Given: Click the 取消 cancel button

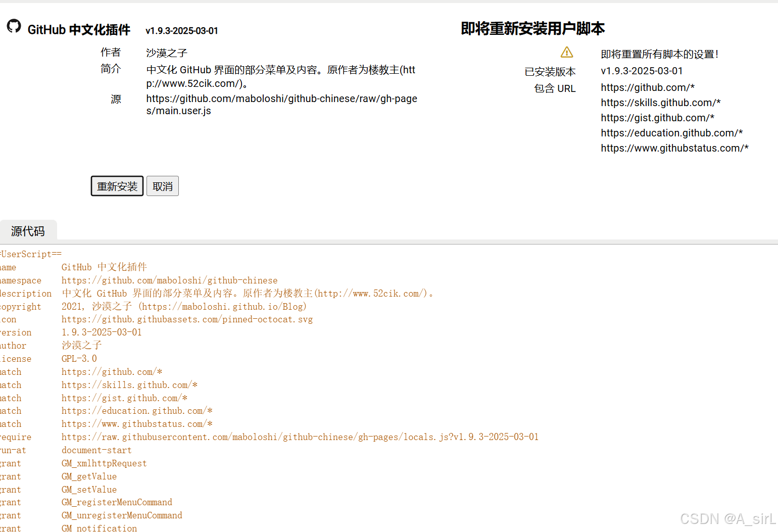Looking at the screenshot, I should click(162, 186).
